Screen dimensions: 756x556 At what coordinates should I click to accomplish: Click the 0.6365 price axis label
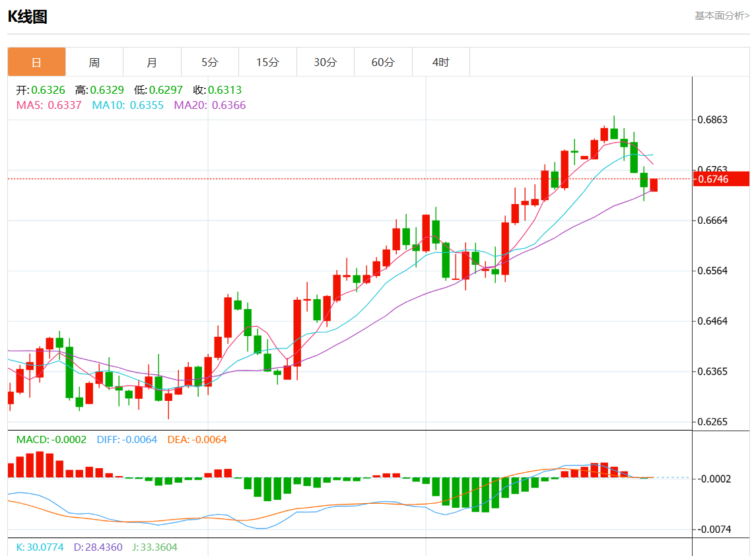(712, 371)
